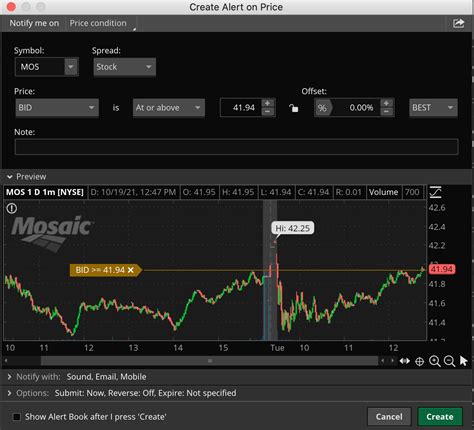This screenshot has width=474, height=430.
Task: Open the Price condition menu
Action: point(101,23)
